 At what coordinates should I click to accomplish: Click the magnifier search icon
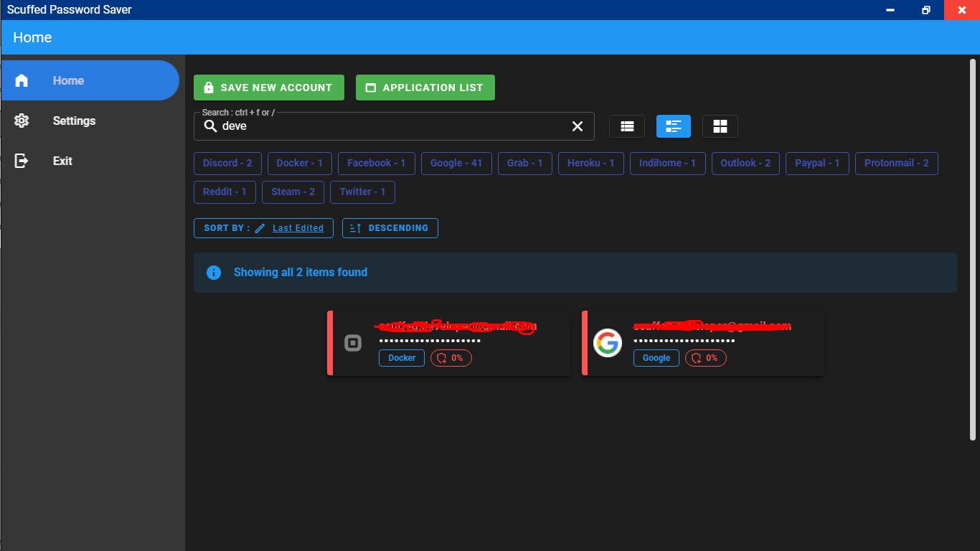point(211,126)
